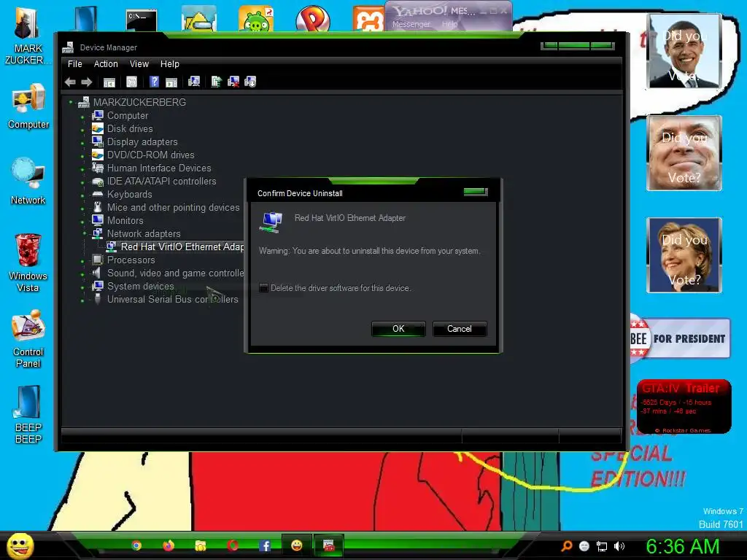The image size is (747, 560).
Task: Select the Processors tree item
Action: (x=131, y=260)
